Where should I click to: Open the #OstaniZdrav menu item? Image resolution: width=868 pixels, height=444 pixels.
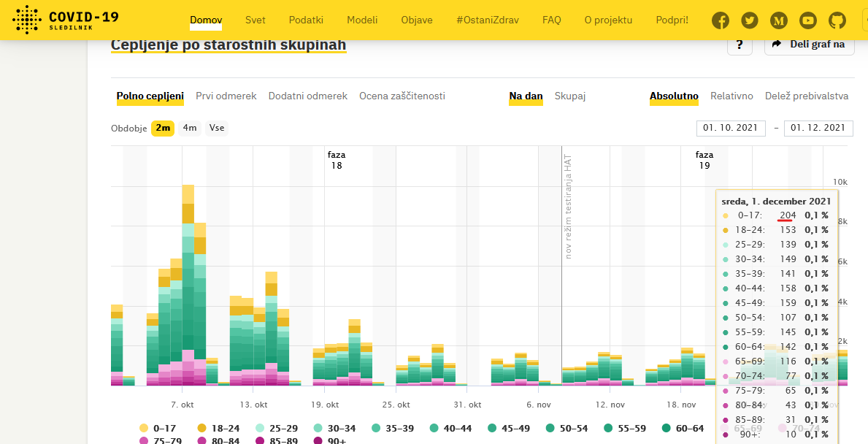(488, 20)
